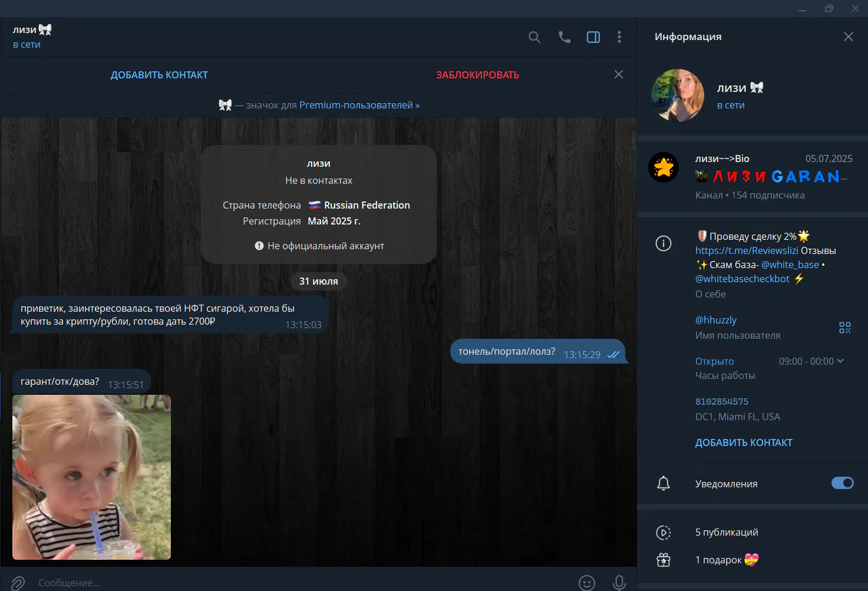This screenshot has height=591, width=868.
Task: Click the Premium bow badge in info panel
Action: [x=757, y=88]
